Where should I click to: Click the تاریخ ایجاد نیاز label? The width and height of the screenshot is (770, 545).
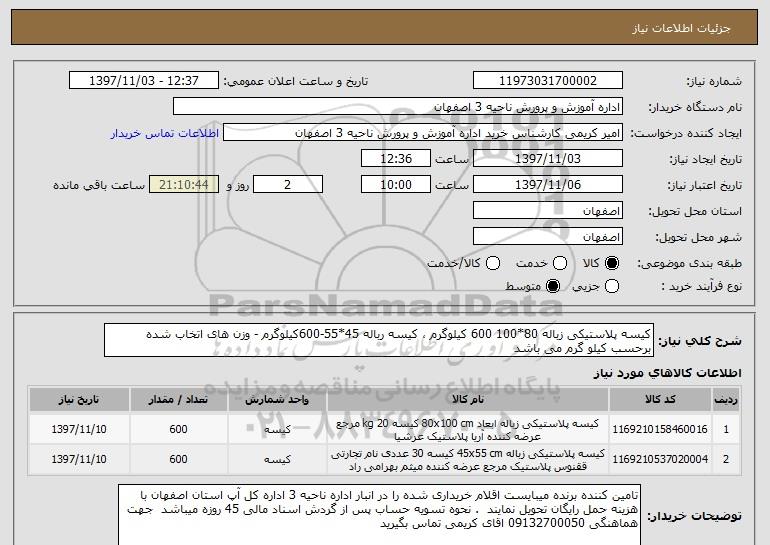tap(706, 160)
